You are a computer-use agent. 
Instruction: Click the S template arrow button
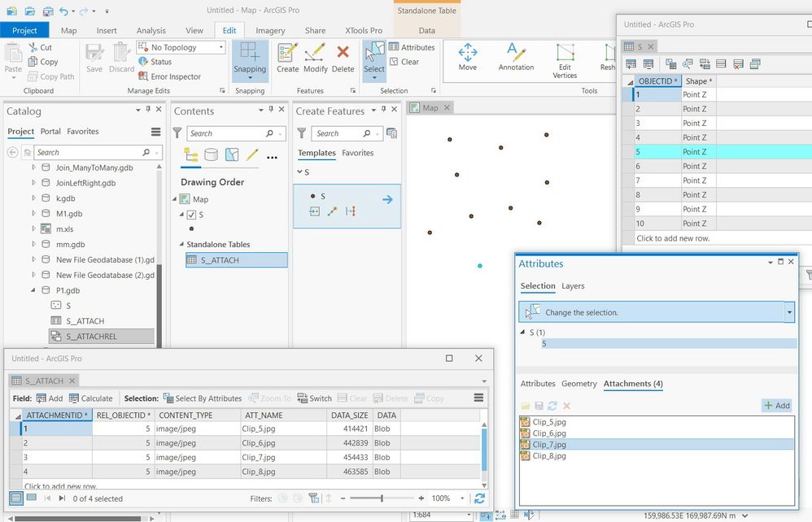(x=387, y=199)
